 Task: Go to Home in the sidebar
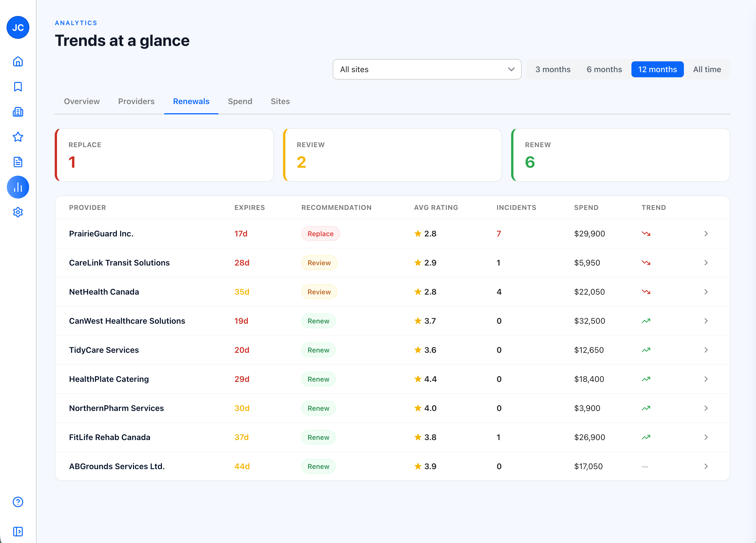pos(18,62)
